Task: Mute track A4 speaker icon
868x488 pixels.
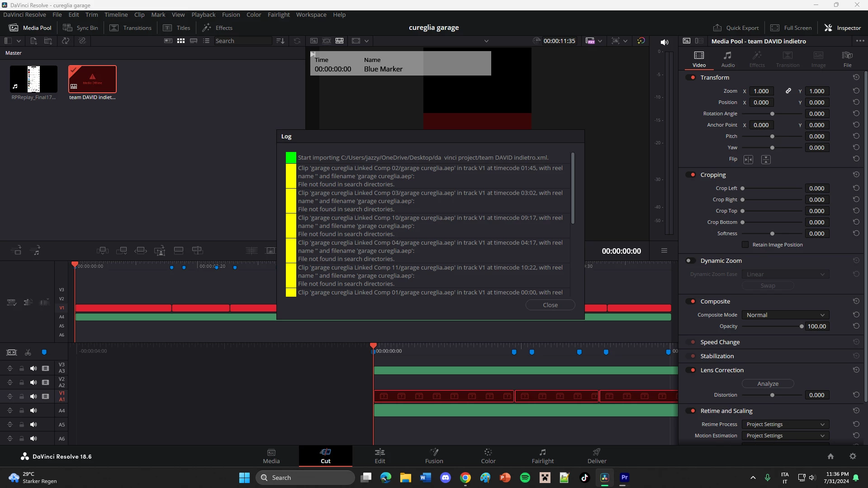Action: click(x=33, y=411)
